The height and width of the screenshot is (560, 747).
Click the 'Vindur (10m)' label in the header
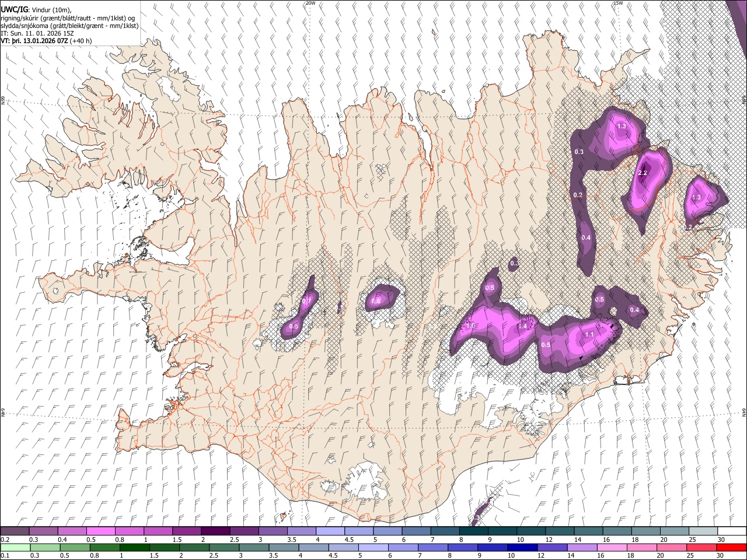click(x=51, y=10)
